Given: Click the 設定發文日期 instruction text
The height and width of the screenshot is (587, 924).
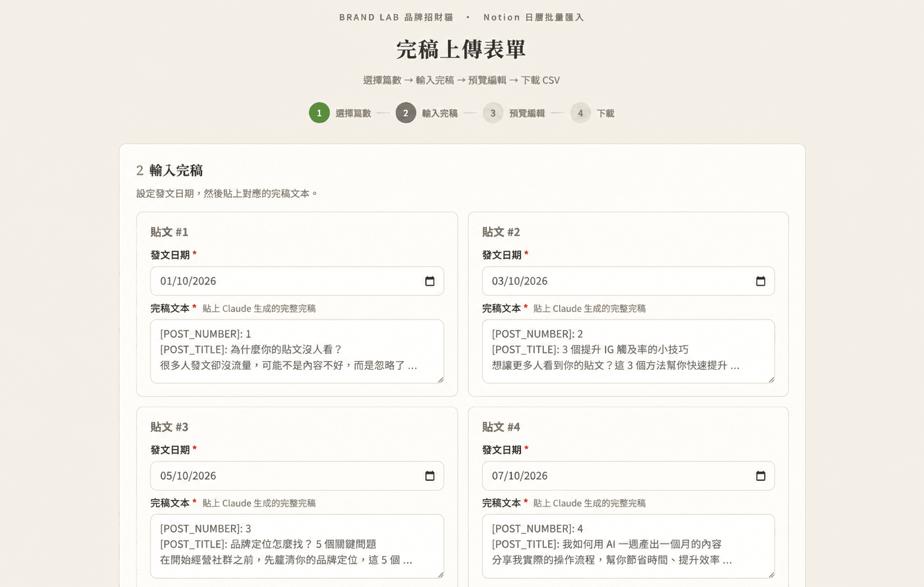Looking at the screenshot, I should point(227,193).
